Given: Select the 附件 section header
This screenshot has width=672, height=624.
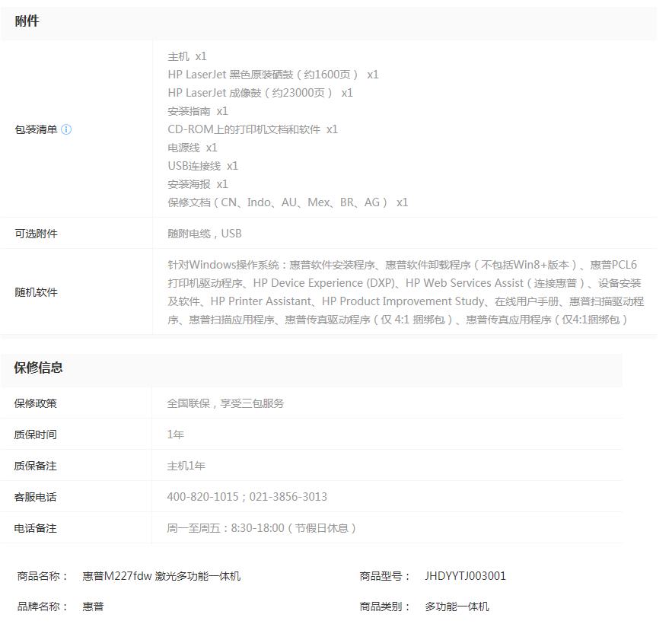Looking at the screenshot, I should pyautogui.click(x=27, y=21).
